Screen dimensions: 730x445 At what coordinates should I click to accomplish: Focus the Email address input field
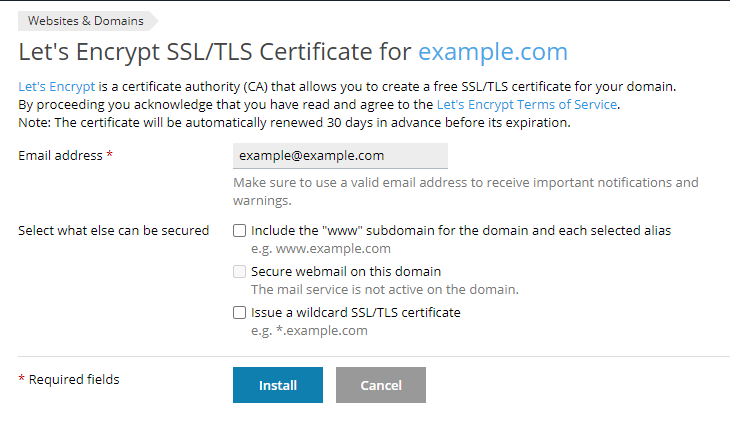coord(340,155)
